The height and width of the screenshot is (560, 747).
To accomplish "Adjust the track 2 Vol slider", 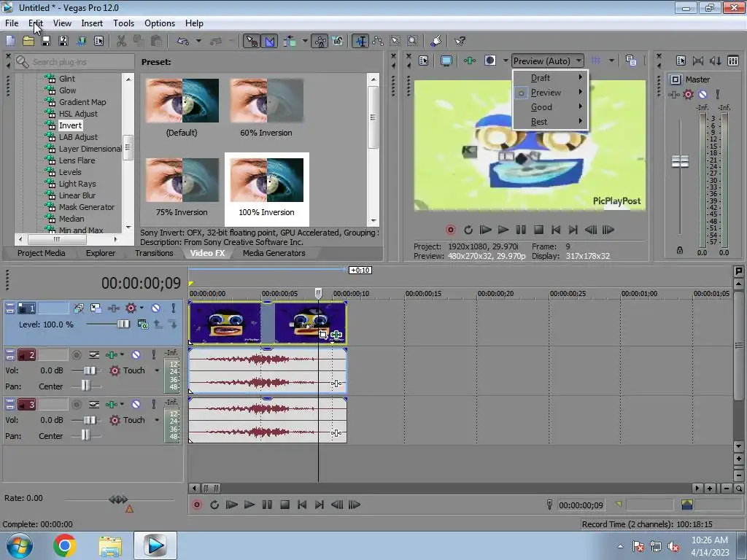I will (x=89, y=370).
